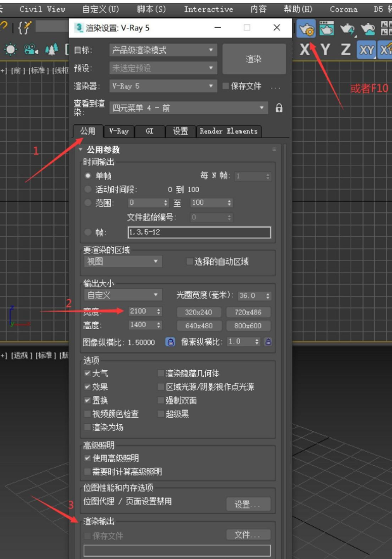Open the Civil View menu
Image resolution: width=392 pixels, height=559 pixels.
pos(42,10)
